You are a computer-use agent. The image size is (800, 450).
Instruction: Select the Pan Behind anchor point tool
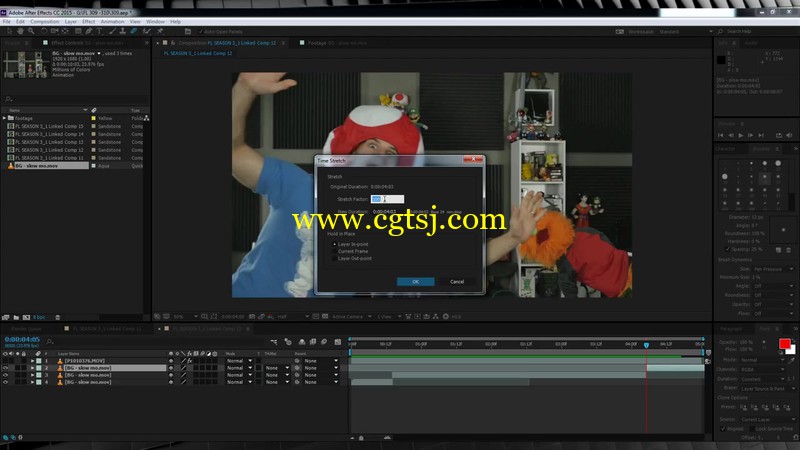(x=65, y=31)
